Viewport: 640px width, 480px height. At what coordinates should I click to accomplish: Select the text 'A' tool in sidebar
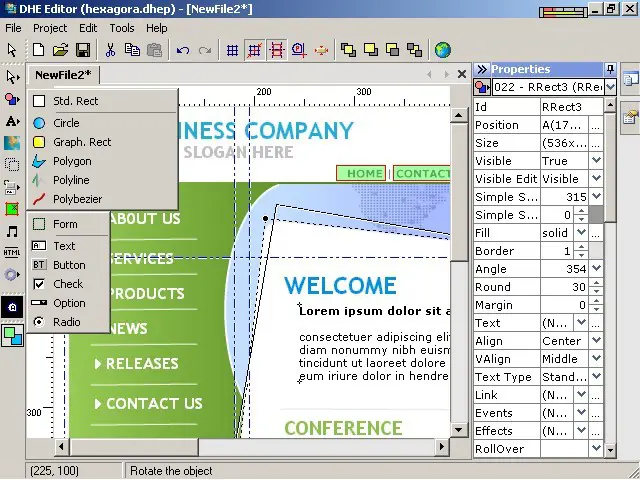tap(12, 121)
